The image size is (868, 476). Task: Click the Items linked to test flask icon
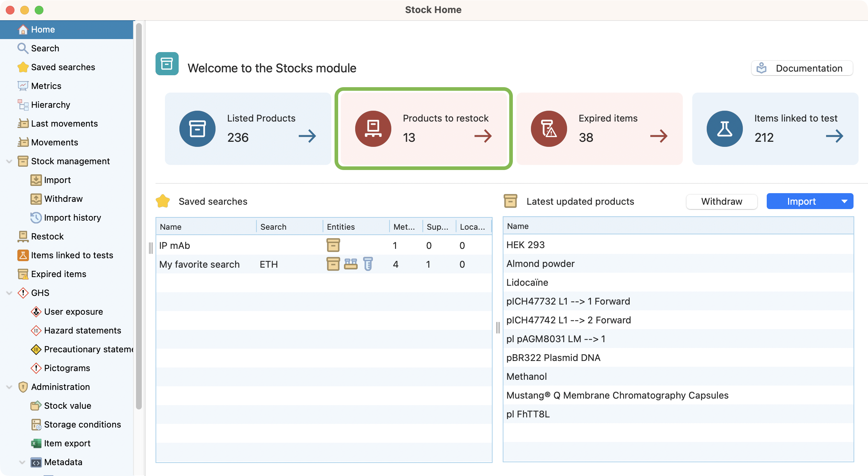point(724,129)
